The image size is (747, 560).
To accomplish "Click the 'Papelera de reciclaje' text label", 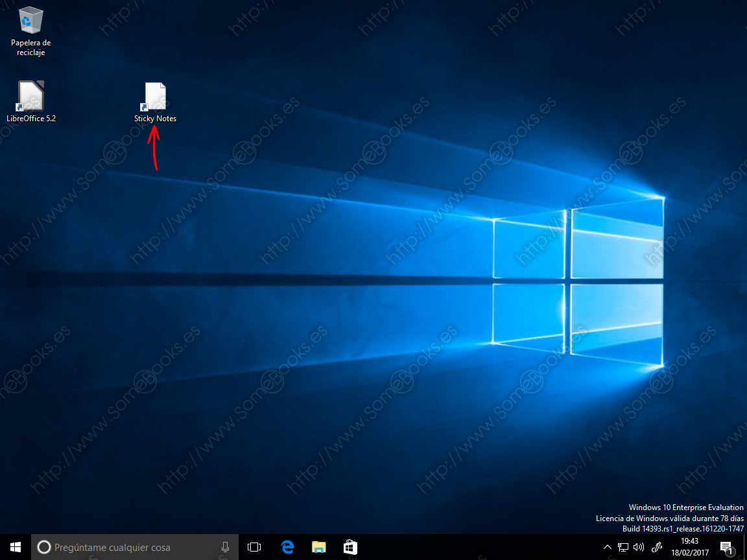I will click(30, 48).
